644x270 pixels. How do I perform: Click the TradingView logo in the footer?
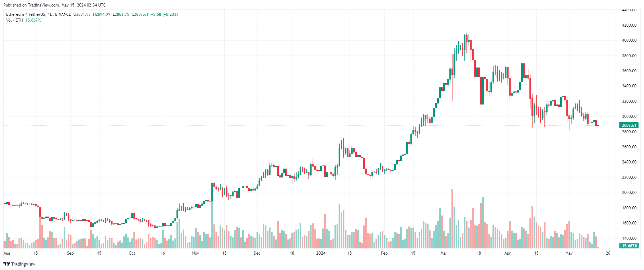click(19, 264)
